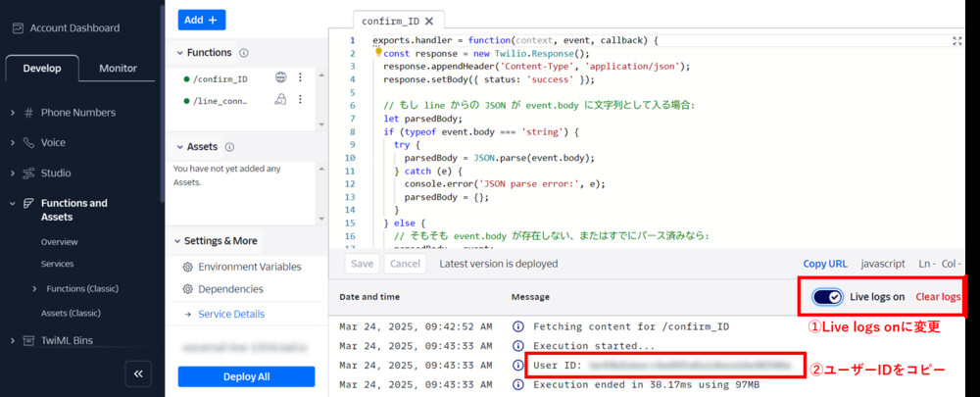Close the confirm_ID editor tab

click(x=428, y=21)
